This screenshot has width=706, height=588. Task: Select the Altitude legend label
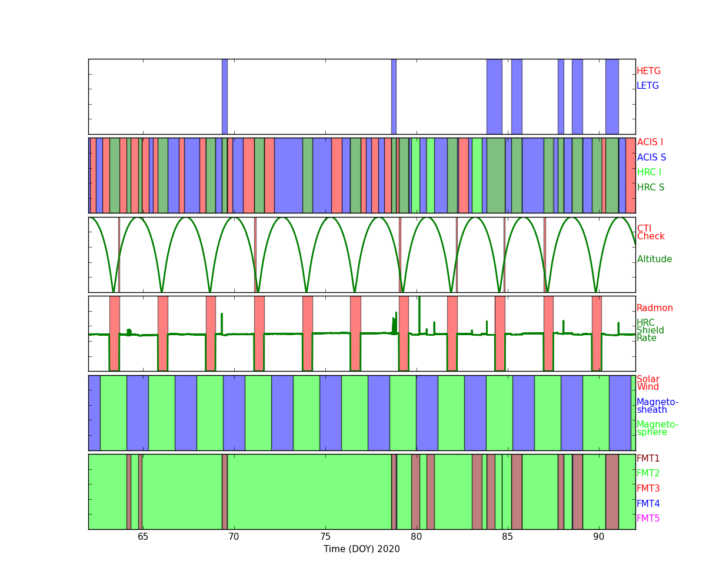(654, 259)
